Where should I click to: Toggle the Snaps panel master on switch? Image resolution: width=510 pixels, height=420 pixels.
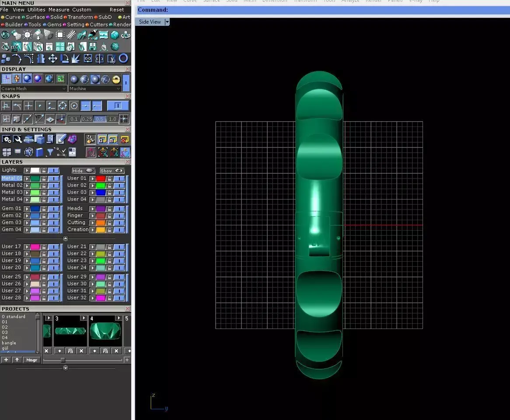pyautogui.click(x=118, y=106)
